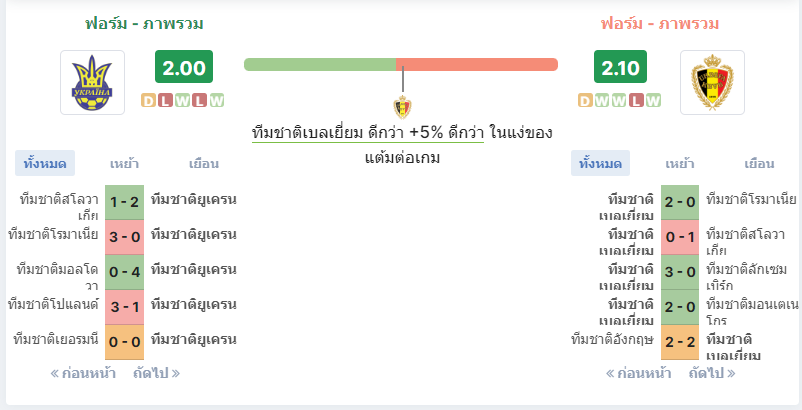Image resolution: width=802 pixels, height=410 pixels.
Task: Go to ถัดไป under Ukraine matches
Action: click(x=157, y=373)
